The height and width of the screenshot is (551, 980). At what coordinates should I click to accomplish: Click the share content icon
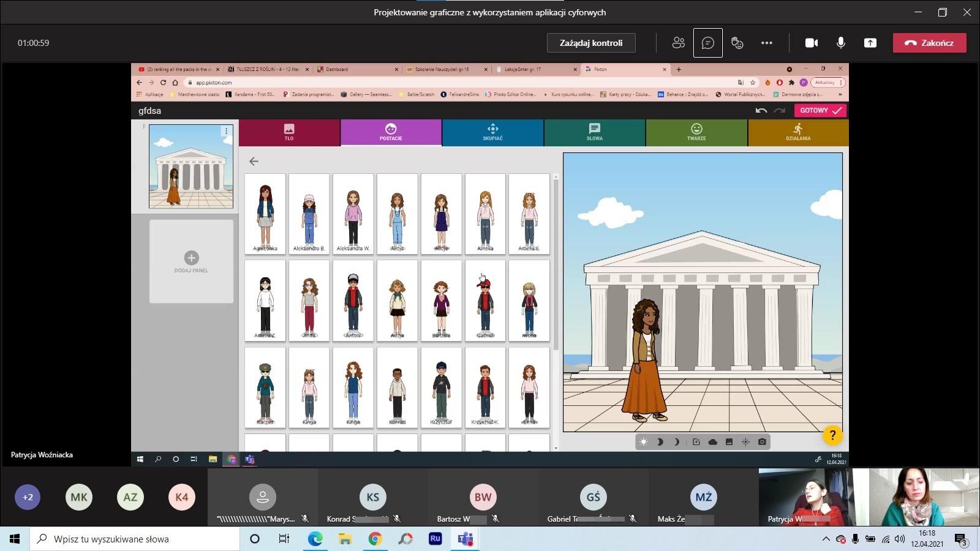870,43
